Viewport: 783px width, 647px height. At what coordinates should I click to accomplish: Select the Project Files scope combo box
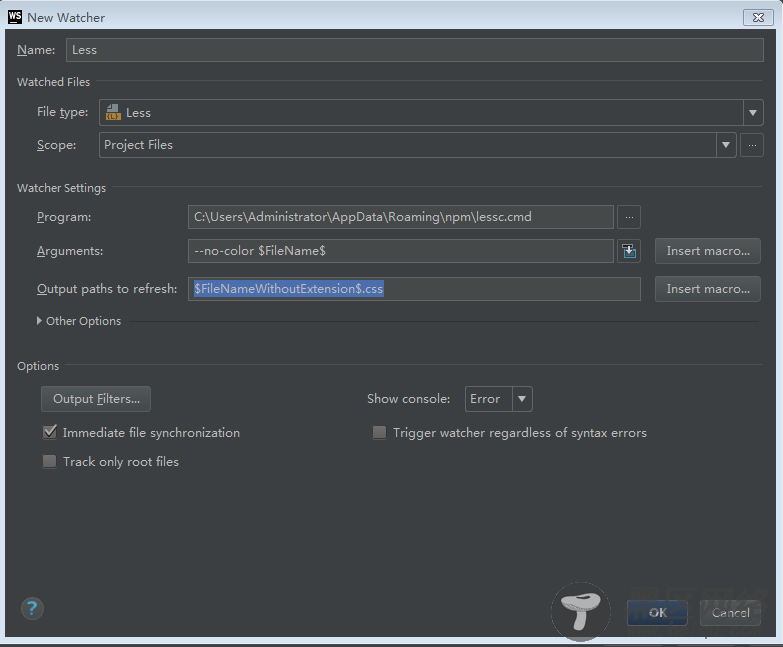pyautogui.click(x=417, y=145)
